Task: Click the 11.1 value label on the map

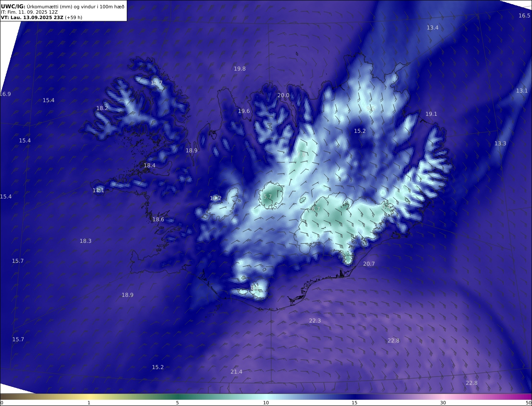Action: (x=99, y=190)
